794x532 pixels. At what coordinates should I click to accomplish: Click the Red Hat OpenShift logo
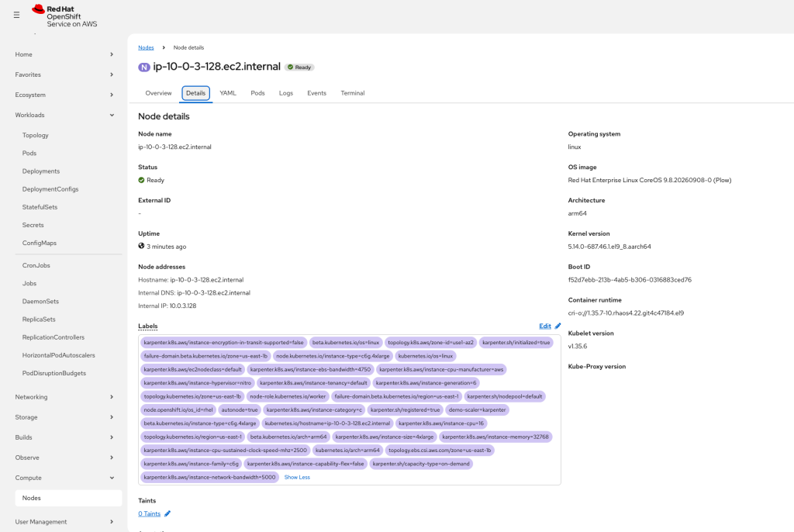[x=64, y=16]
